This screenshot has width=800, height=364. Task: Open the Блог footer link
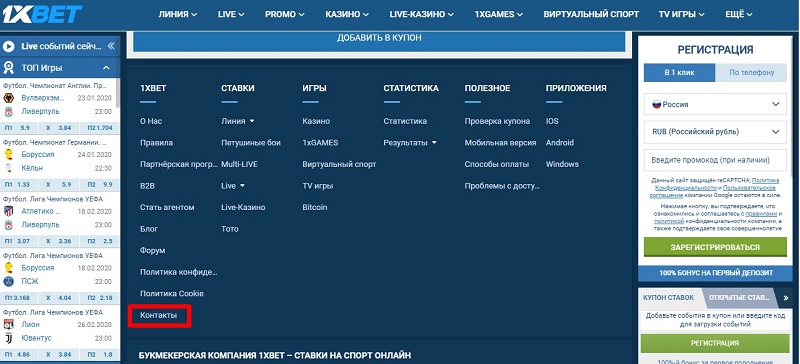click(148, 229)
